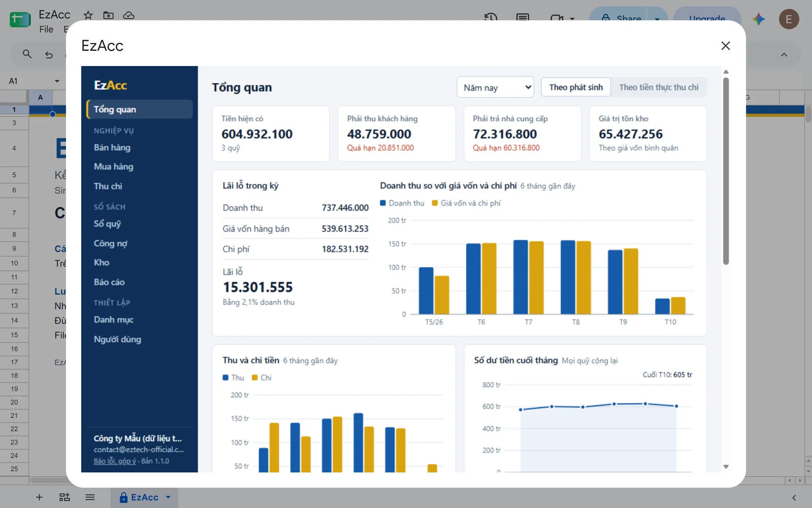Show side panel arrow at bottom right
The image size is (812, 508).
coord(794,498)
